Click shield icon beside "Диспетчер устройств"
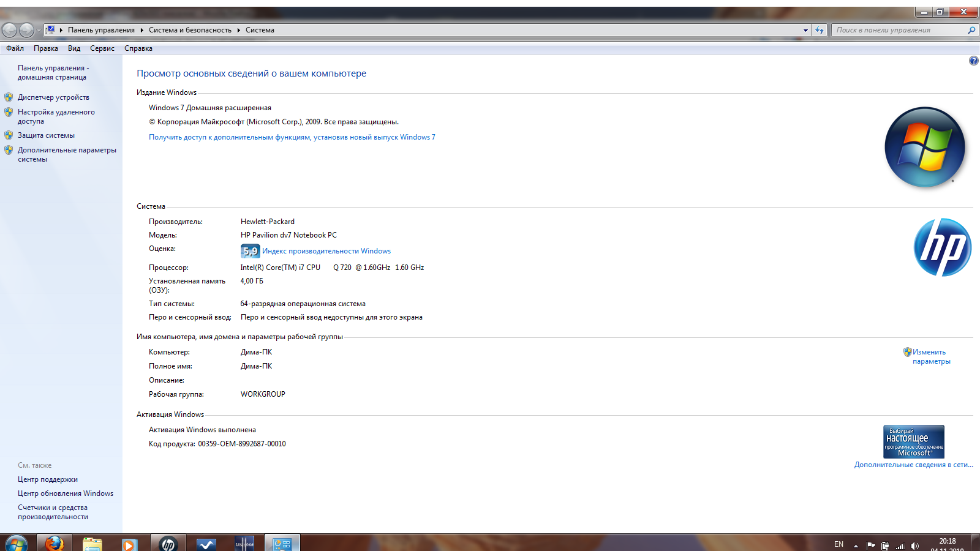The width and height of the screenshot is (980, 551). (x=9, y=97)
